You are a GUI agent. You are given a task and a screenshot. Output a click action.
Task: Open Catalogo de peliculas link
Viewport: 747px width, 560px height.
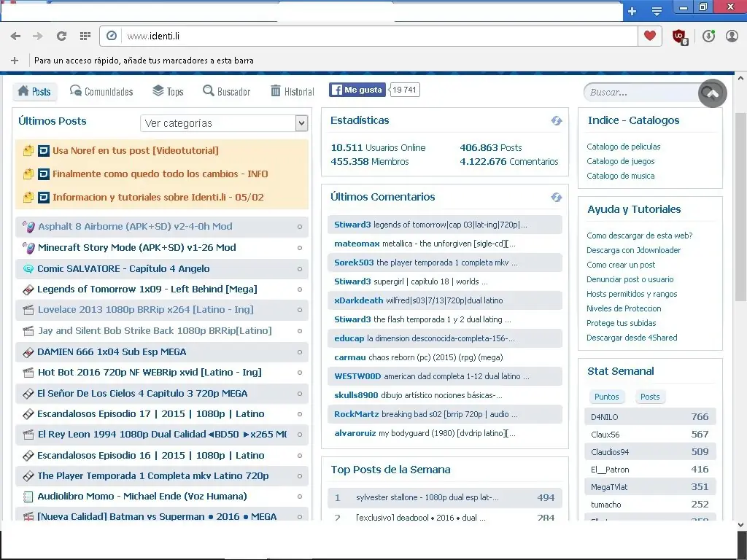pos(623,147)
